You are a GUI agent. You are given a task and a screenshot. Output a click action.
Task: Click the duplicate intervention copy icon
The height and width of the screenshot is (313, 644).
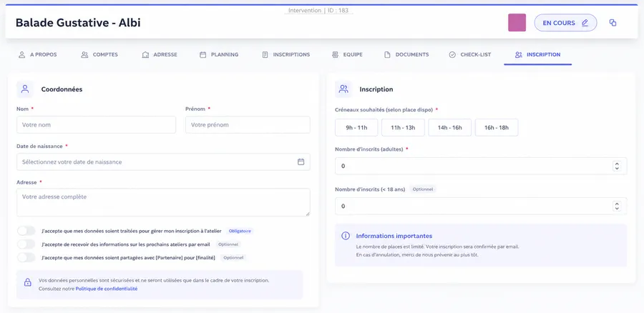click(x=613, y=23)
